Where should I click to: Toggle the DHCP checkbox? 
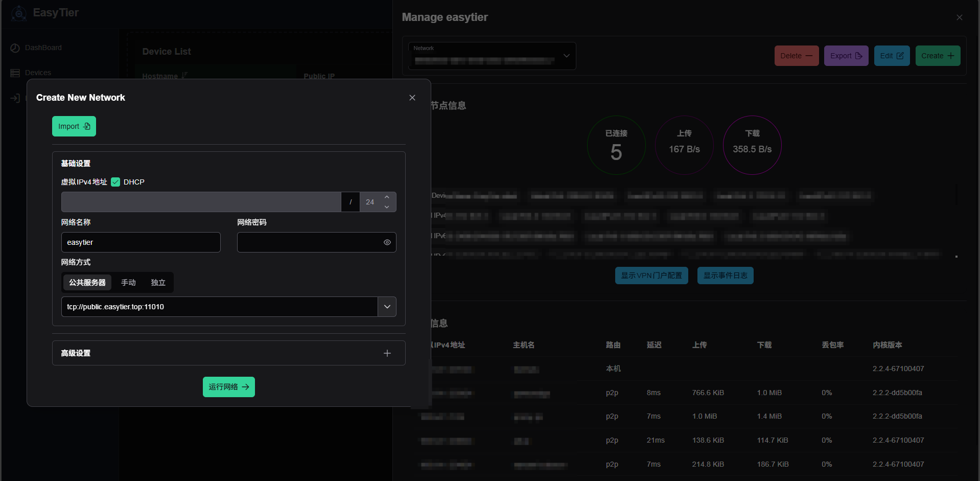tap(115, 182)
